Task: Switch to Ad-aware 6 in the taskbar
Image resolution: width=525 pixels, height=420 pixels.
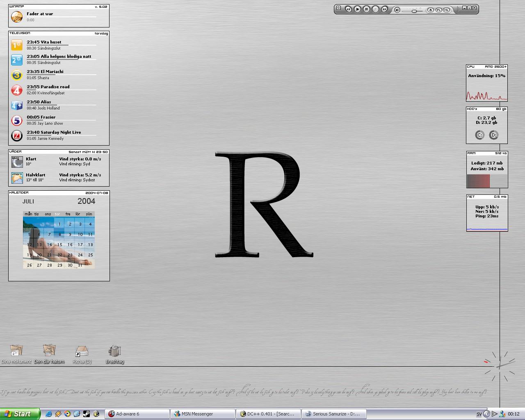Action: point(137,414)
